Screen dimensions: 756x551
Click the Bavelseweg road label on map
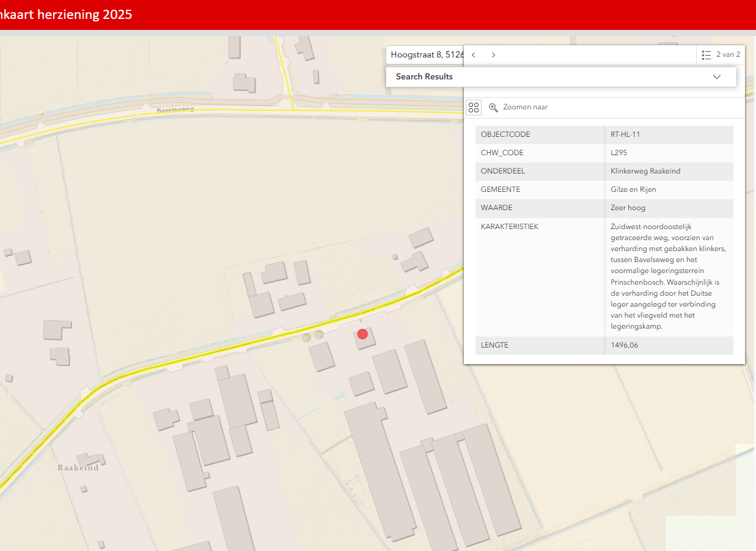(x=174, y=111)
